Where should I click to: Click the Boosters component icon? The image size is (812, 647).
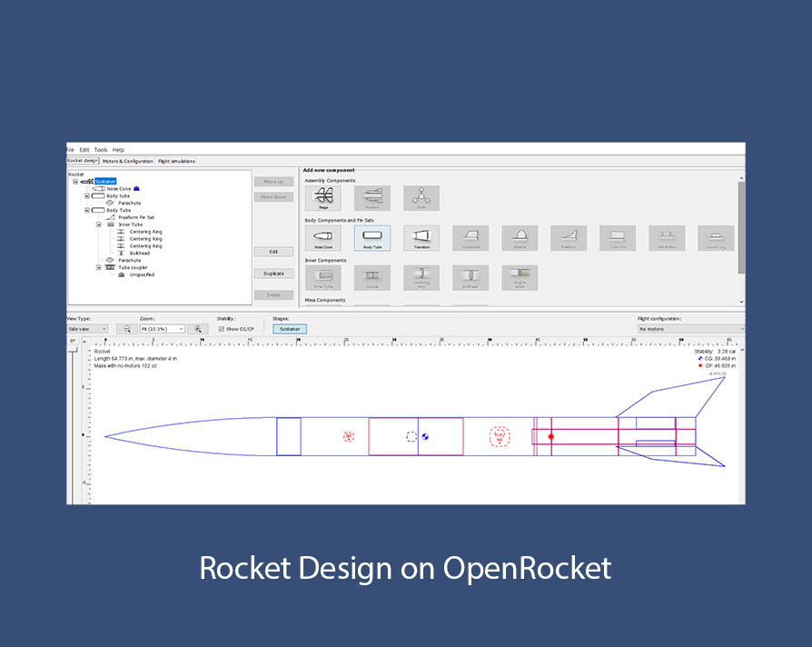tap(372, 197)
